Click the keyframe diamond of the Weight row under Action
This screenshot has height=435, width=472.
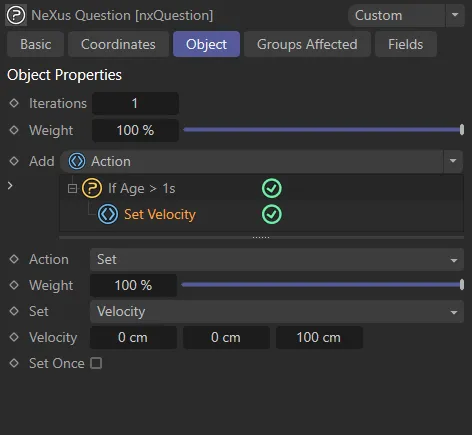[14, 285]
